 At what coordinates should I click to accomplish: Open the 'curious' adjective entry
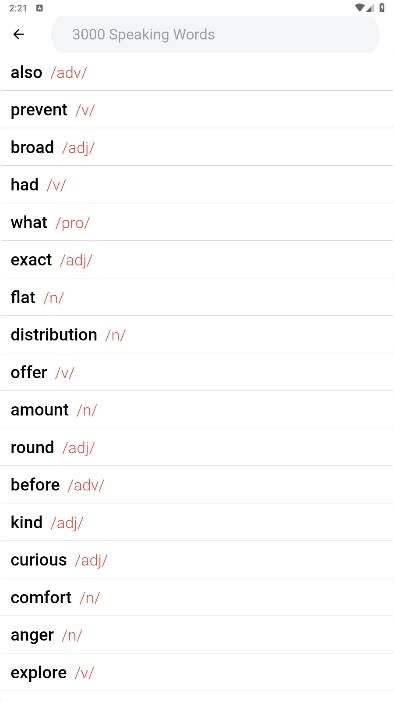click(x=197, y=560)
